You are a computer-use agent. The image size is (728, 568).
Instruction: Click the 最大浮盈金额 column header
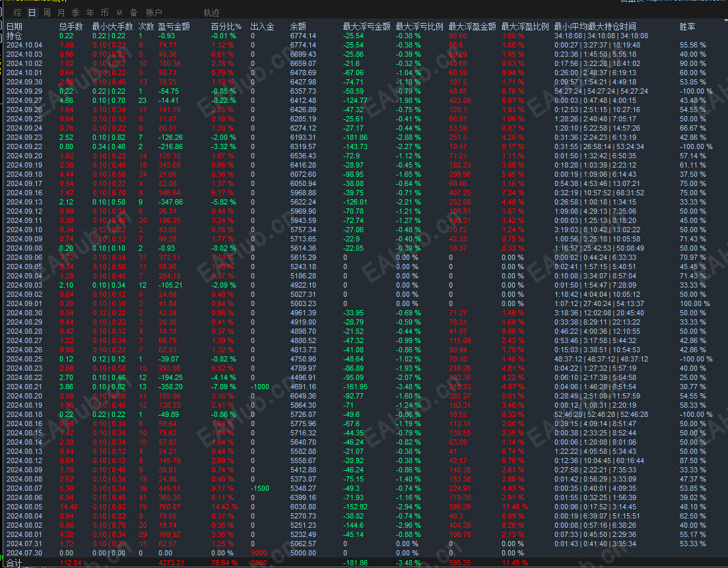472,26
